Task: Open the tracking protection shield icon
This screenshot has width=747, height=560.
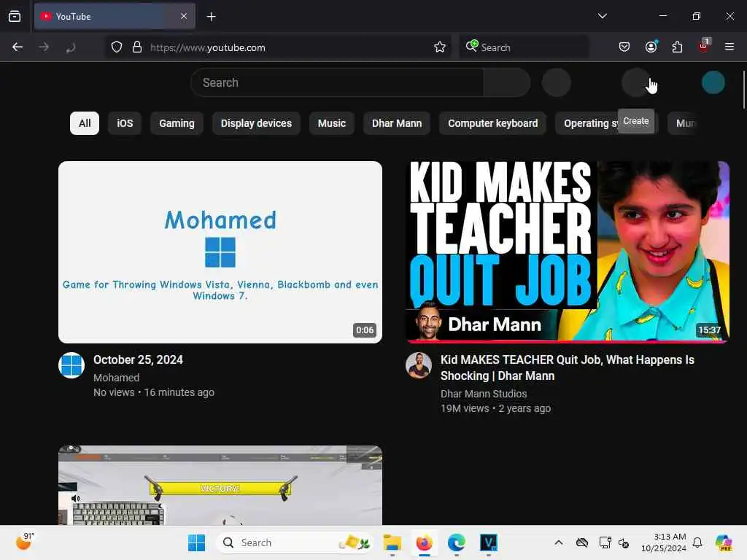Action: [117, 47]
